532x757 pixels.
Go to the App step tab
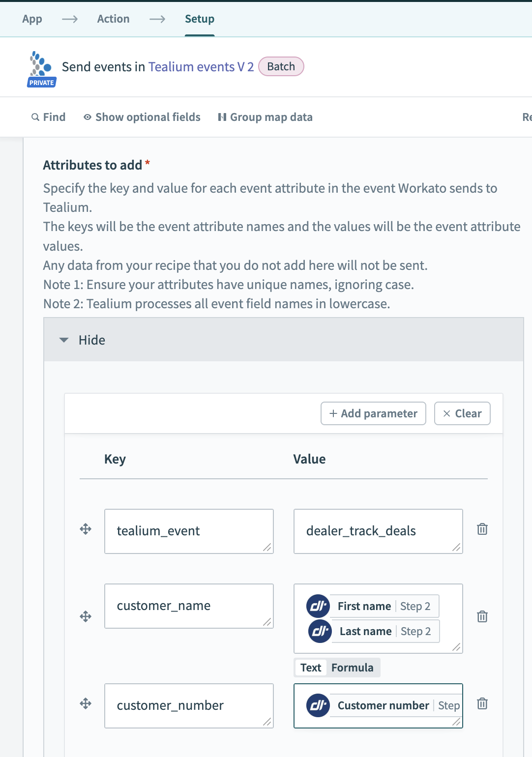[32, 19]
